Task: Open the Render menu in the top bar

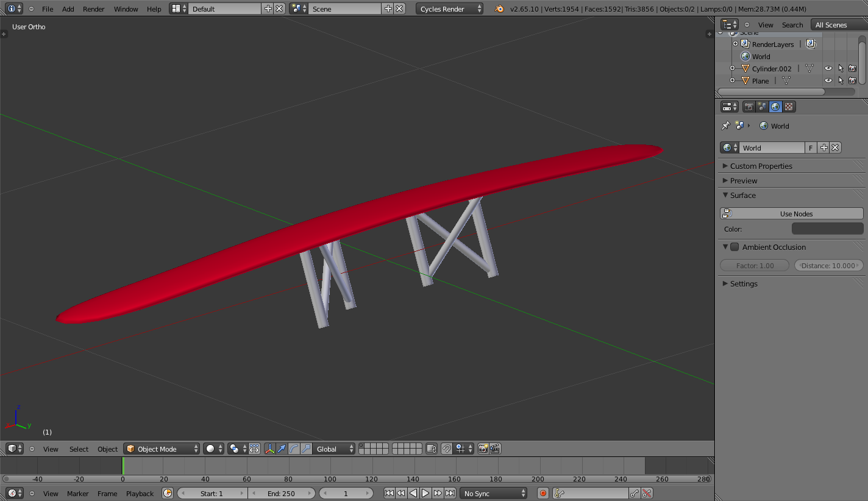Action: pos(93,9)
